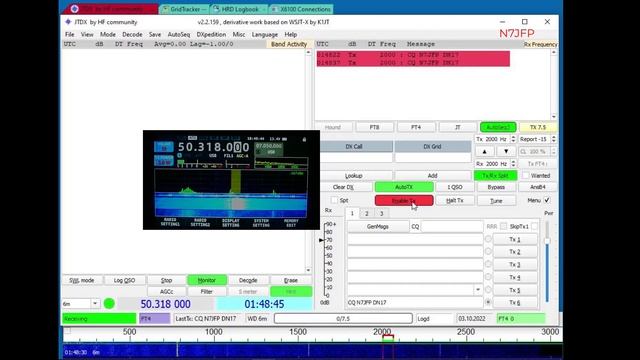Select message tab 1

click(352, 213)
